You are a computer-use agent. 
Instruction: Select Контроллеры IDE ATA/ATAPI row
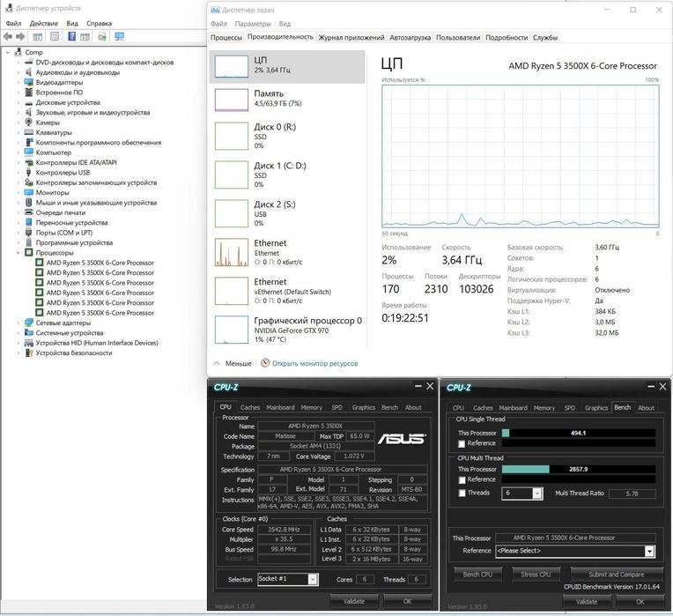pyautogui.click(x=76, y=163)
